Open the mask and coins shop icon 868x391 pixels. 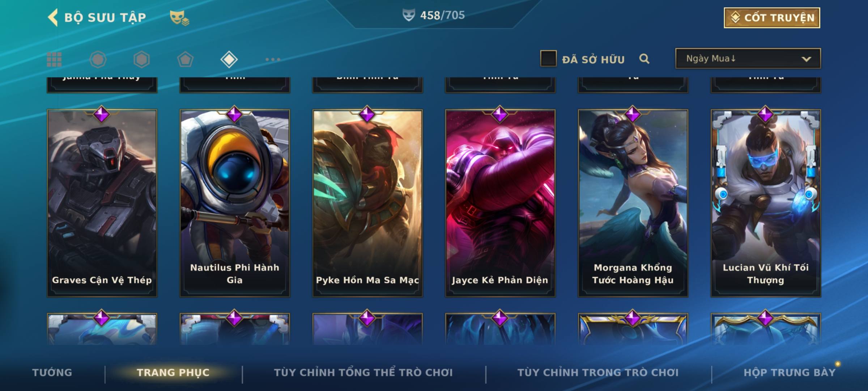pyautogui.click(x=179, y=18)
